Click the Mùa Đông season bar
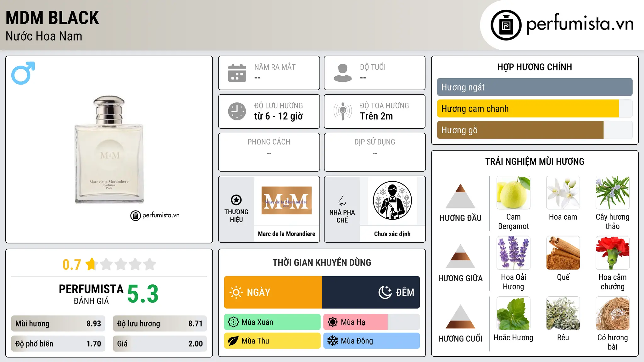This screenshot has width=644, height=362. 372,341
